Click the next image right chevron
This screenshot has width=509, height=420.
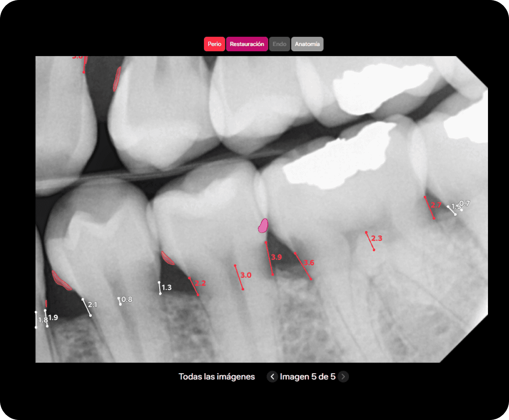coord(343,377)
